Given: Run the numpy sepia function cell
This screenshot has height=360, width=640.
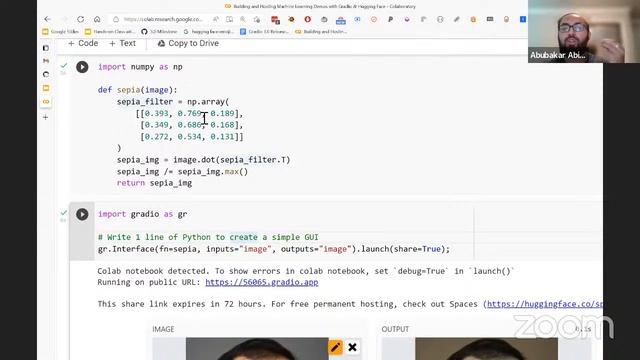Looking at the screenshot, I should (x=82, y=67).
